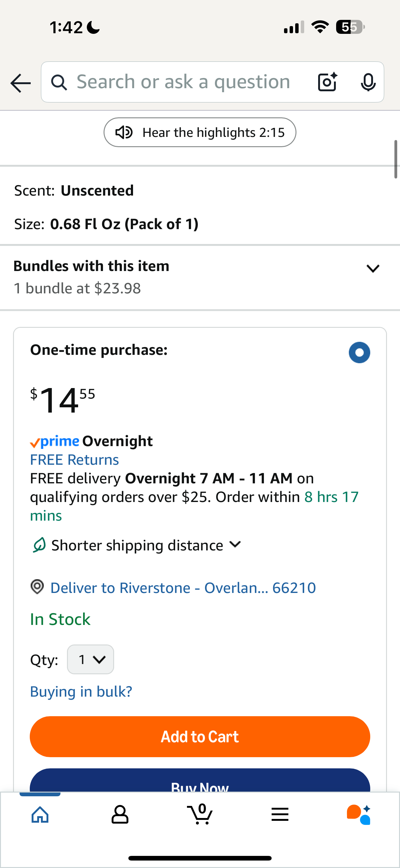Change the Deliver to Riverstone address
This screenshot has height=868, width=400.
point(183,588)
